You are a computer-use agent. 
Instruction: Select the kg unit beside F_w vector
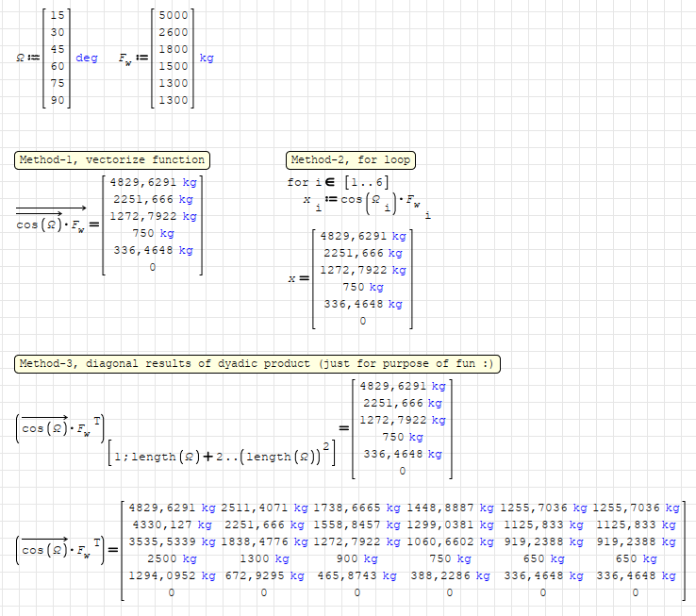[x=207, y=58]
